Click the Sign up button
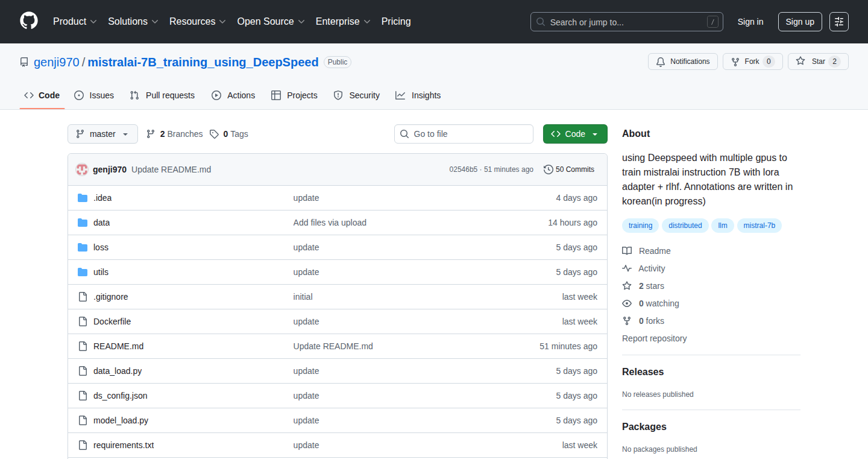 click(800, 22)
